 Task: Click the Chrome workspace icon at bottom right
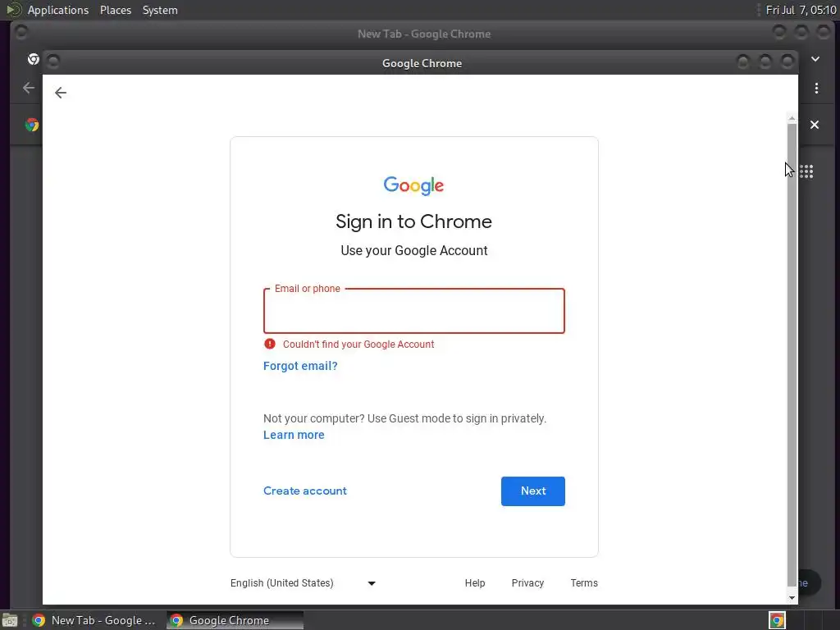click(778, 620)
